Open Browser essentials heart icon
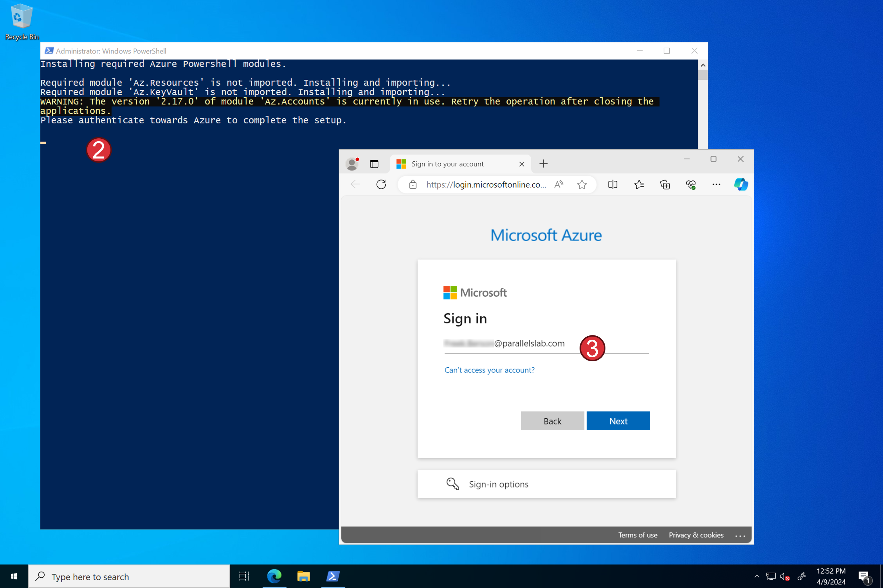The height and width of the screenshot is (588, 883). coord(691,184)
